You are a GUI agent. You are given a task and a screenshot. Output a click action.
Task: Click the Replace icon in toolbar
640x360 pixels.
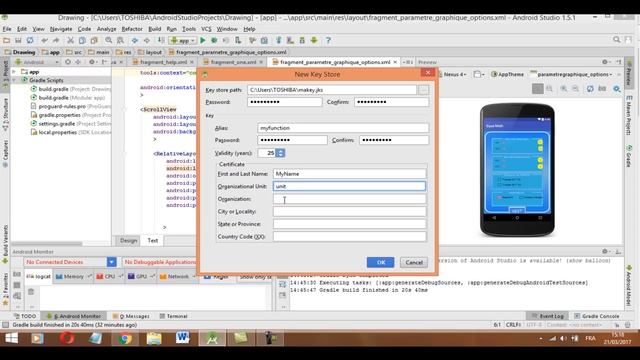click(120, 40)
